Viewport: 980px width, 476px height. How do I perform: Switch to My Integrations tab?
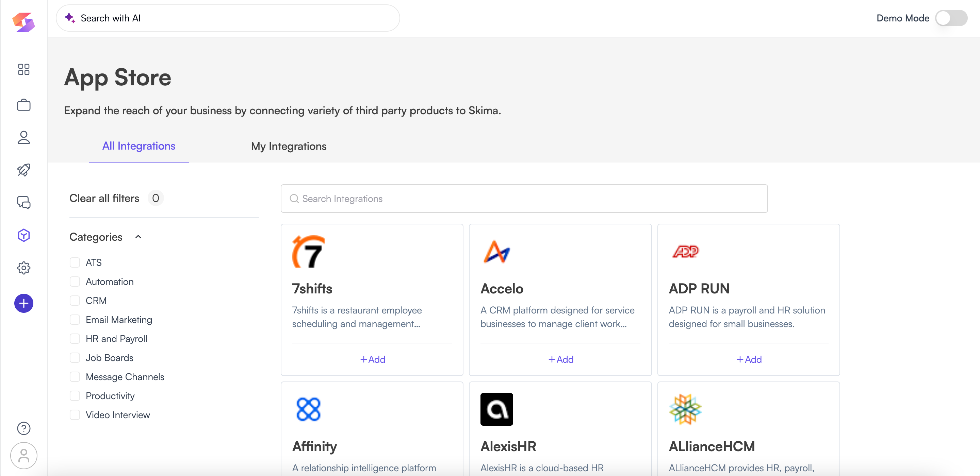click(288, 147)
